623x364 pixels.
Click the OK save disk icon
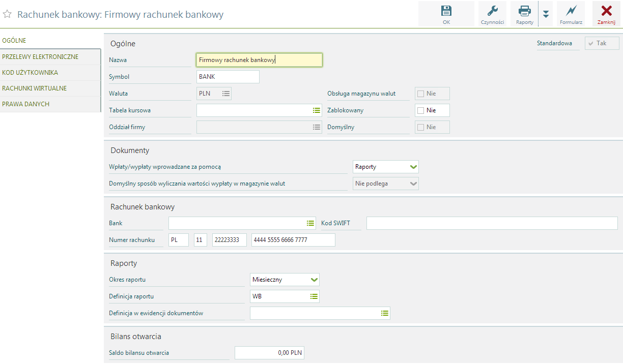[446, 11]
